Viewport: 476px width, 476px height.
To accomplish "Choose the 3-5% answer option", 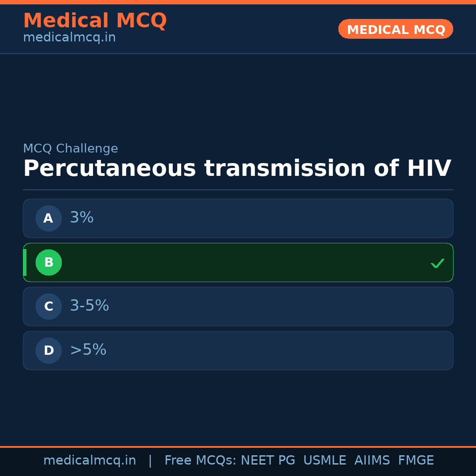I will [x=238, y=307].
